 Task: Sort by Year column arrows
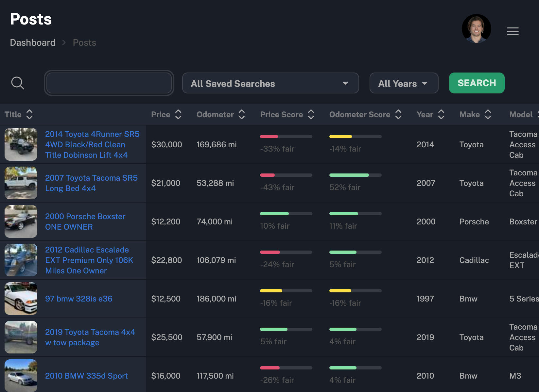click(441, 115)
